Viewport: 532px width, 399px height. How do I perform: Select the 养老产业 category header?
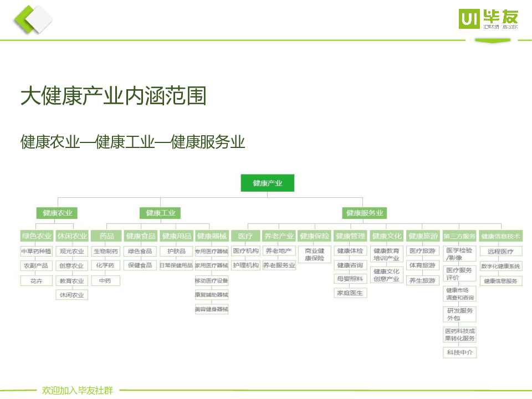tap(279, 236)
